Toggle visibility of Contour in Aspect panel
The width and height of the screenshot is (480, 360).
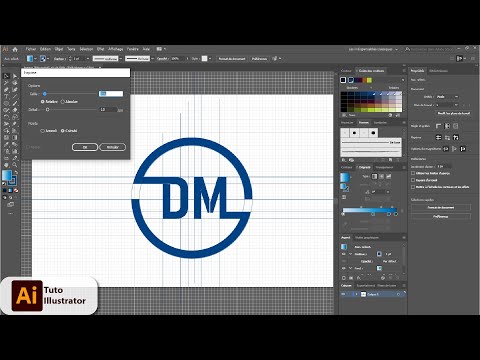[x=344, y=254]
